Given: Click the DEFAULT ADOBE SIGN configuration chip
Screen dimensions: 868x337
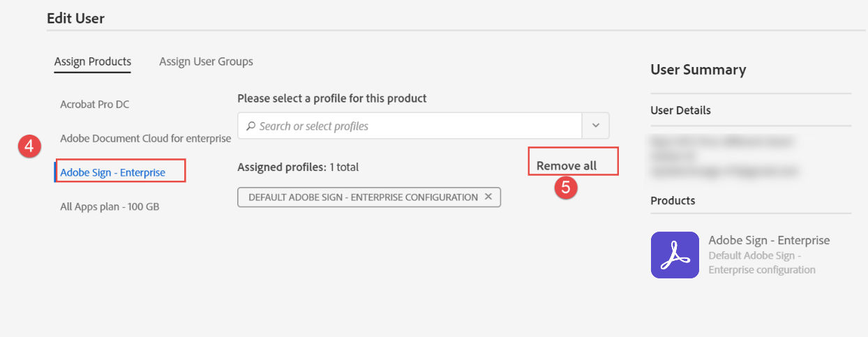Looking at the screenshot, I should click(369, 197).
